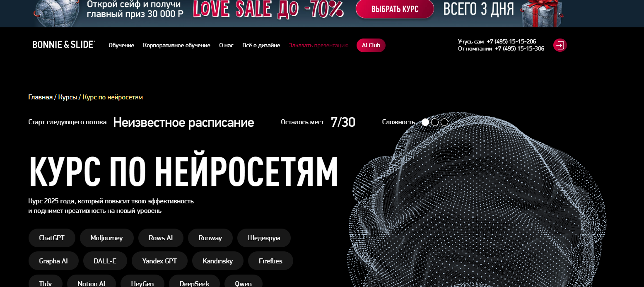Click the ВЫБРАТЬ КУРС banner button

tap(395, 9)
